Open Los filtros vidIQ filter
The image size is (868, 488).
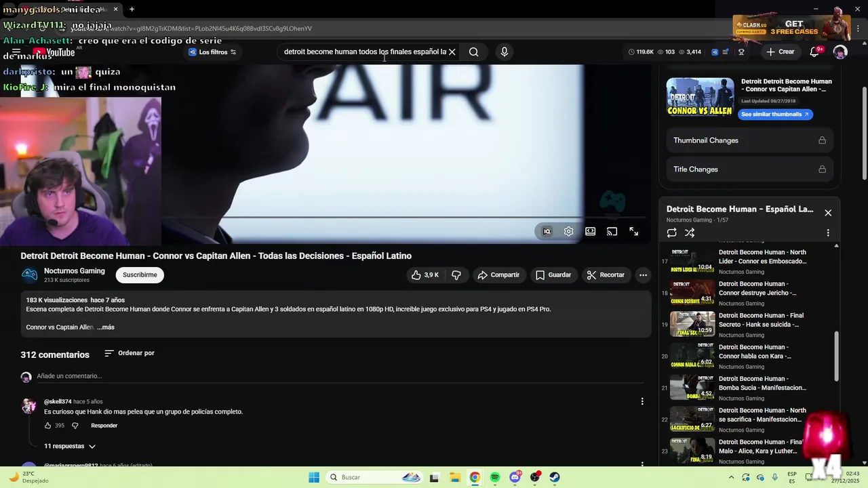tap(212, 52)
